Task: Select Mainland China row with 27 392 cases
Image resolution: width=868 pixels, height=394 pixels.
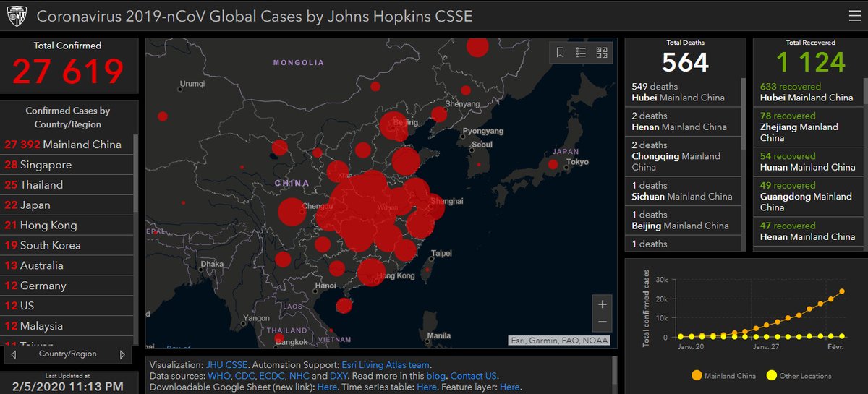Action: point(66,144)
